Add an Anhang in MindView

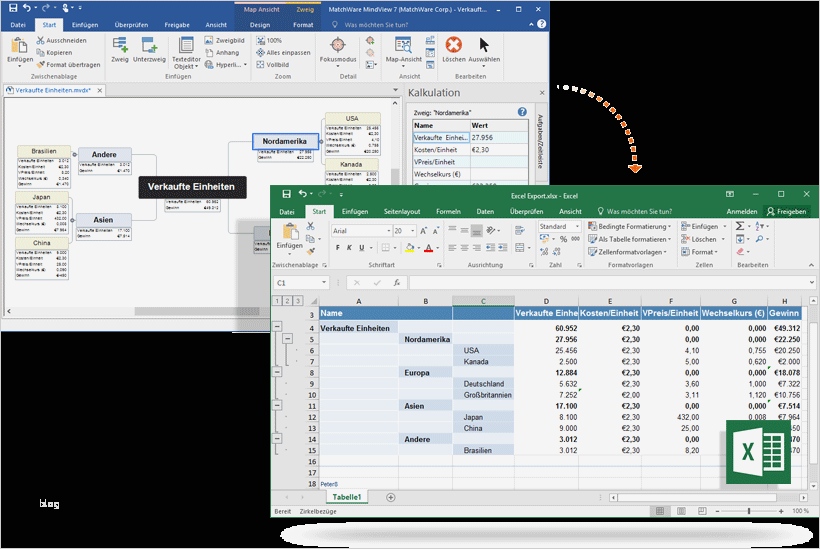(x=222, y=52)
